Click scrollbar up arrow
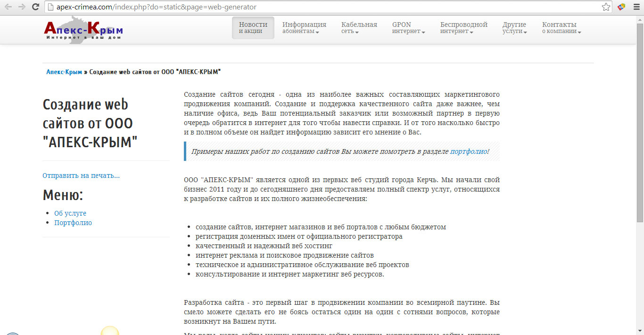 640,19
